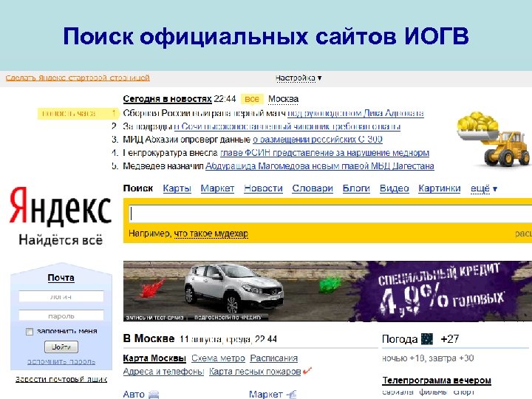Click 'сериалы' under TV program
Screen dimensions: 532x399
tap(398, 392)
